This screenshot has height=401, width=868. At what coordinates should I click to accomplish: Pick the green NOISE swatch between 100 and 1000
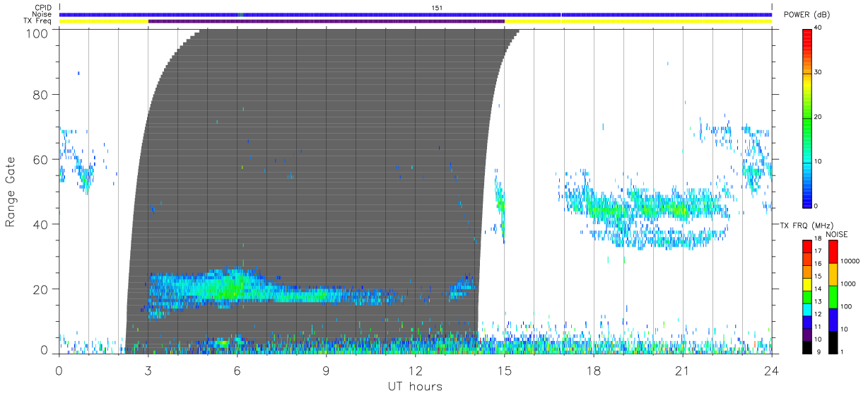pyautogui.click(x=833, y=297)
